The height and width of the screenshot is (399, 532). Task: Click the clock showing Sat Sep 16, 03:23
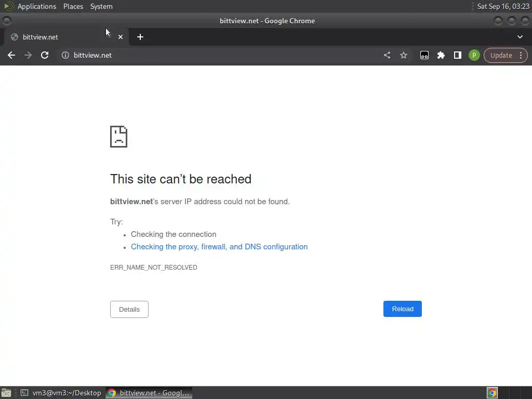pyautogui.click(x=503, y=6)
